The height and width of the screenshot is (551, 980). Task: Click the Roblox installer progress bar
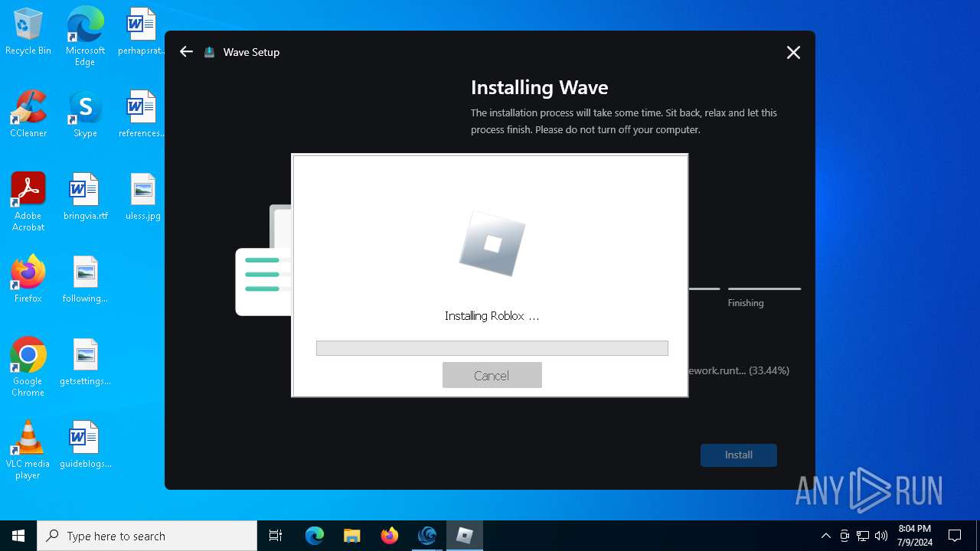click(492, 348)
